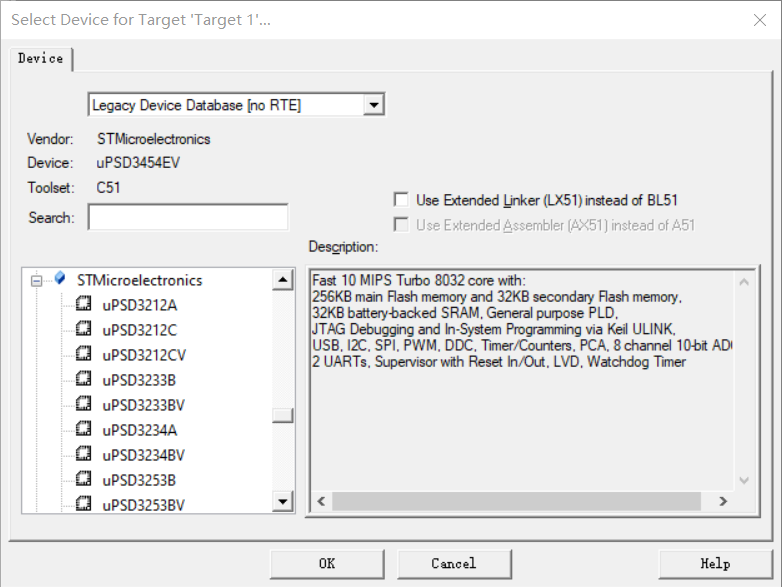Click the chip icon beside uPSD3253BV

click(84, 503)
